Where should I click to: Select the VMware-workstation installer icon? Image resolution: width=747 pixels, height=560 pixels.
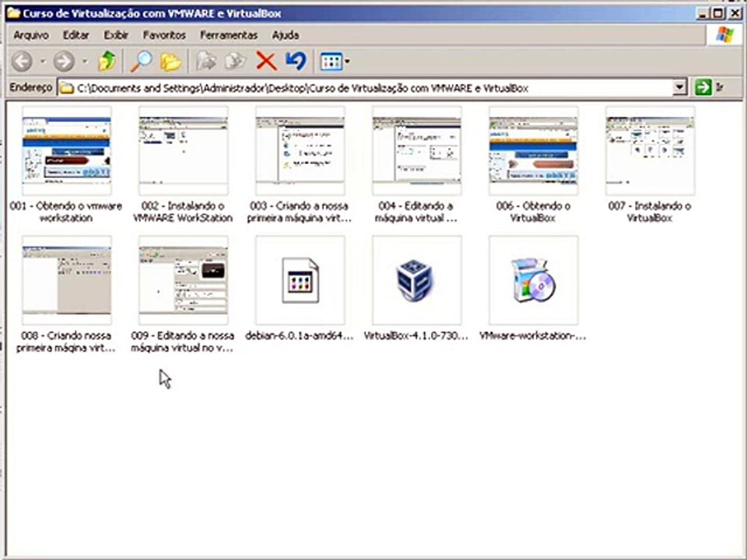534,280
